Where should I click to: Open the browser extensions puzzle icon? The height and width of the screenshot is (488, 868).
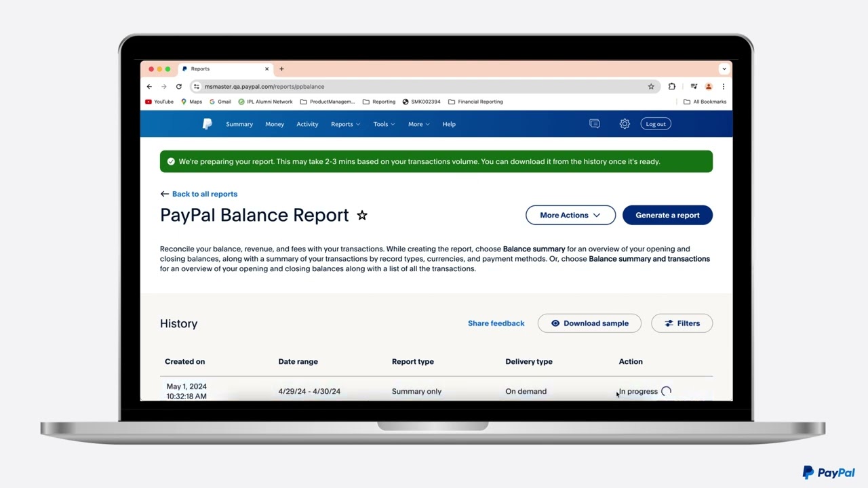(x=672, y=87)
